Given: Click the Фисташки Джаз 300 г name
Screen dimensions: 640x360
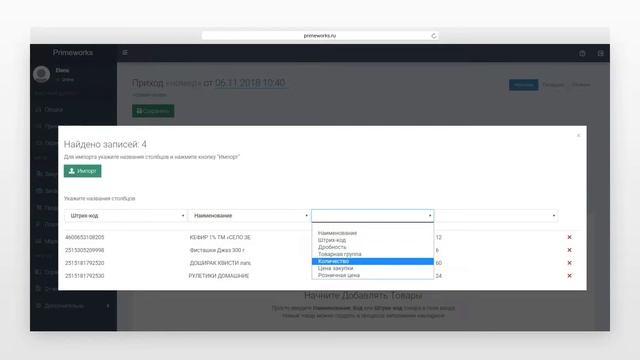Looking at the screenshot, I should (217, 250).
